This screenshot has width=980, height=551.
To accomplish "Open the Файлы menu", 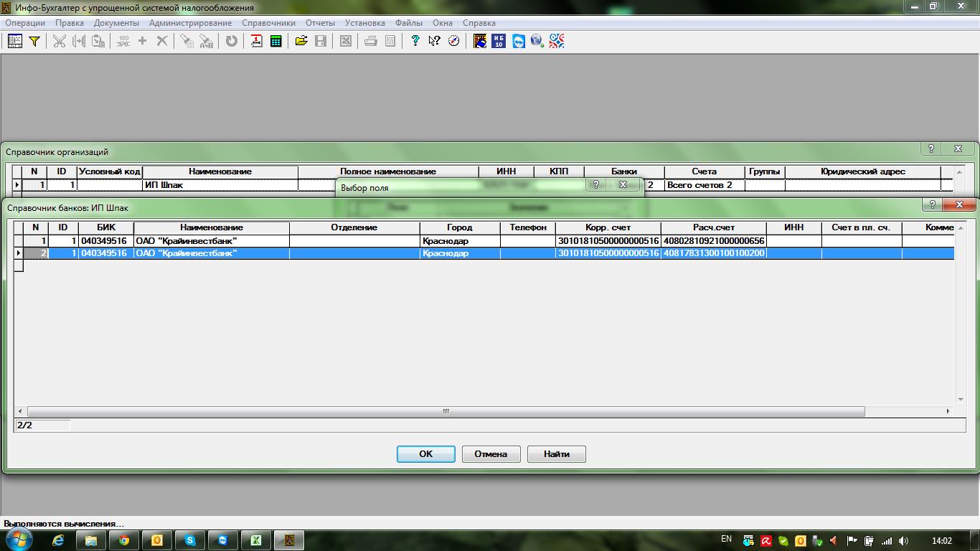I will [409, 23].
